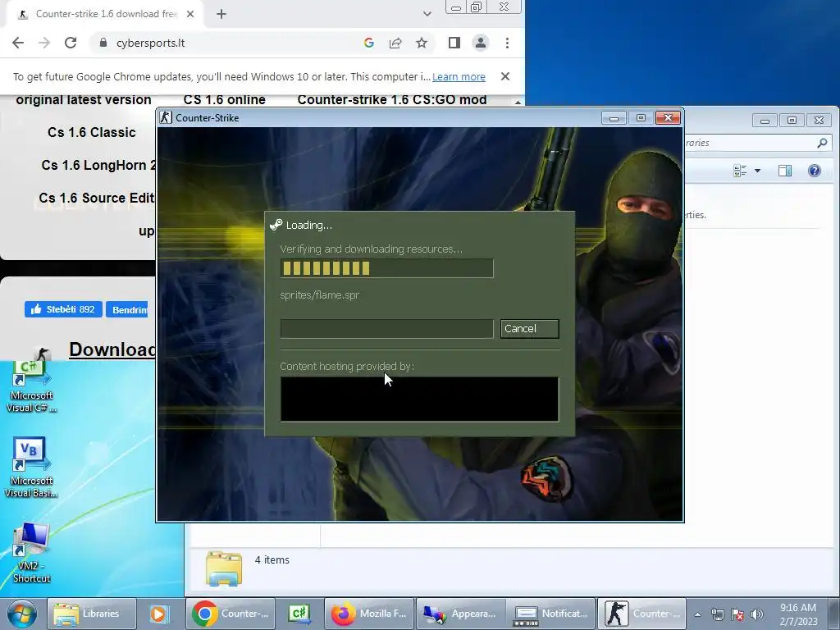The image size is (840, 630).
Task: Click the Libraries window search box
Action: pos(749,143)
